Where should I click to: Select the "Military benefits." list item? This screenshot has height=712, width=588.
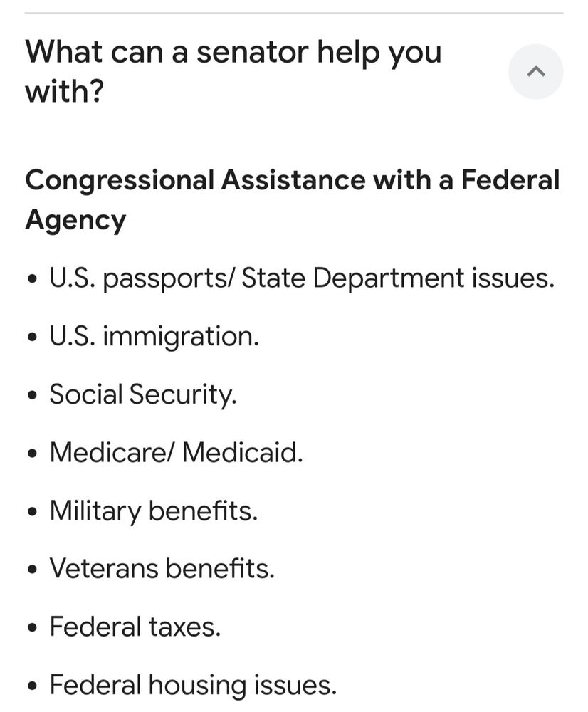[x=154, y=511]
